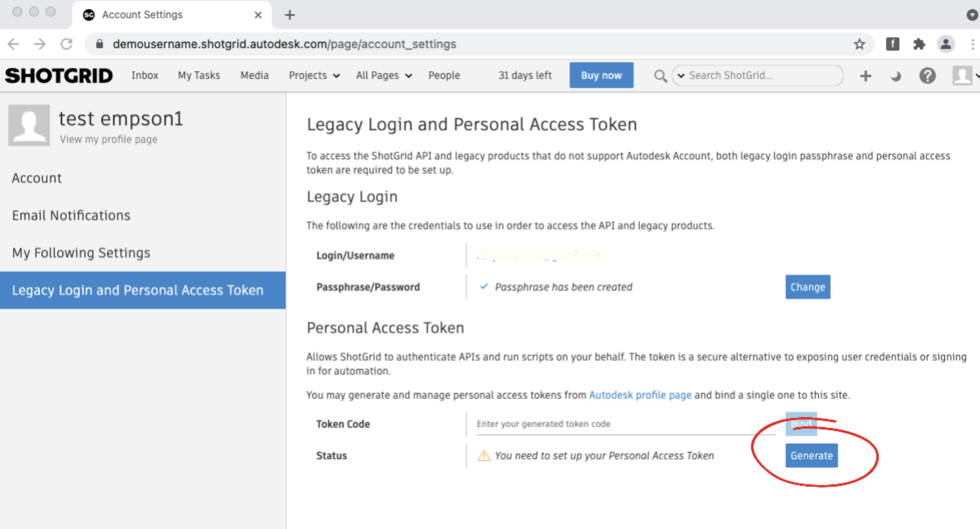Click the Token Code input field
Viewport: 980px width, 529px height.
[625, 424]
